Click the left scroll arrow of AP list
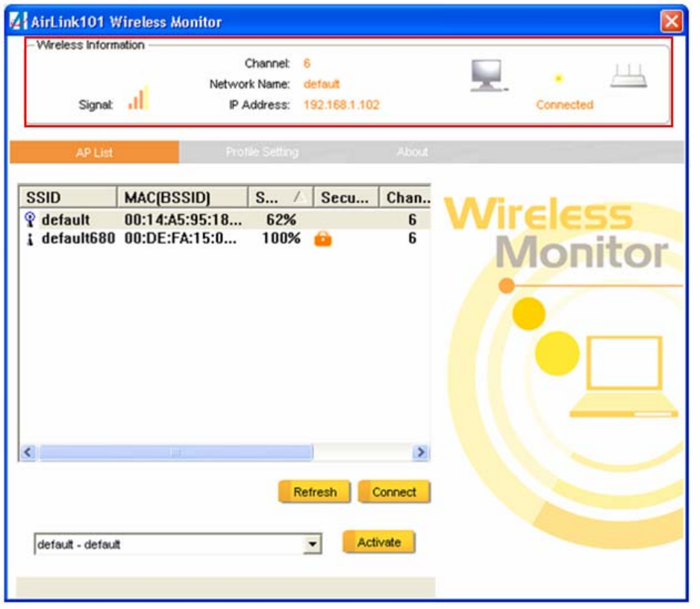700x609 pixels. click(x=28, y=452)
